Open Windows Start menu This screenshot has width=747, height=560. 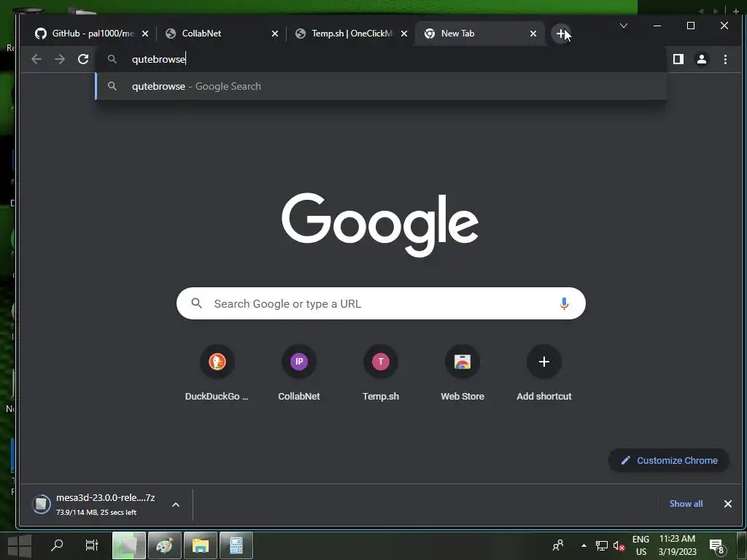point(20,545)
